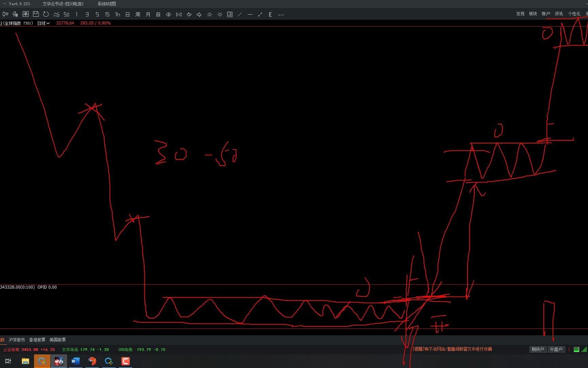588x368 pixels.
Task: Open the red C app in the taskbar
Action: tap(126, 361)
